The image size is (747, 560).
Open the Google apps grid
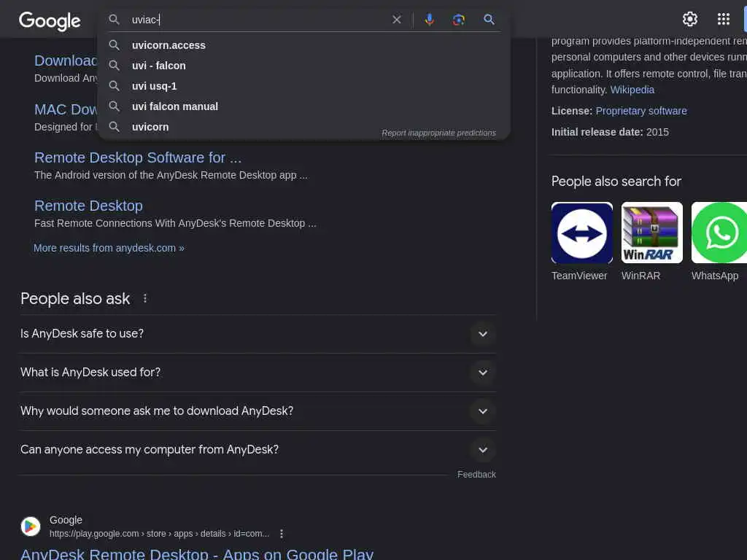click(x=723, y=19)
